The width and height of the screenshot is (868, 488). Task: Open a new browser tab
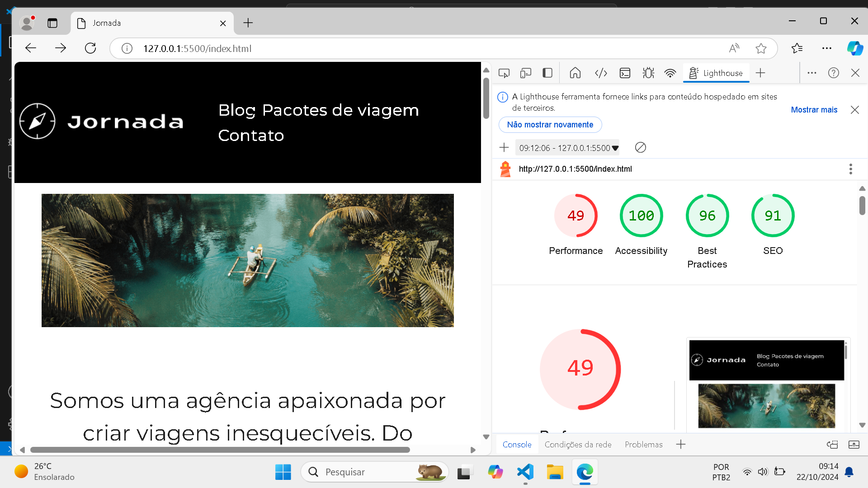(248, 23)
